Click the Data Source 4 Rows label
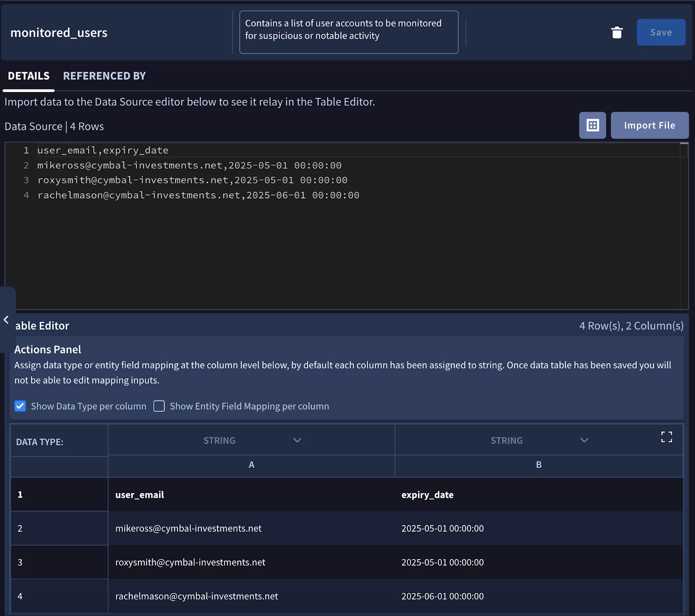Image resolution: width=695 pixels, height=616 pixels. [x=54, y=126]
